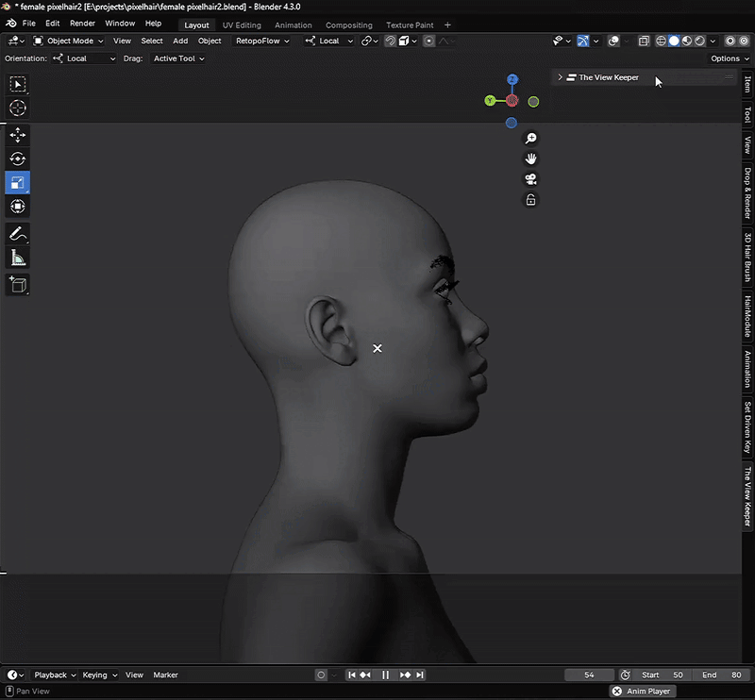The image size is (755, 700).
Task: Select the Transform tool
Action: tap(18, 207)
